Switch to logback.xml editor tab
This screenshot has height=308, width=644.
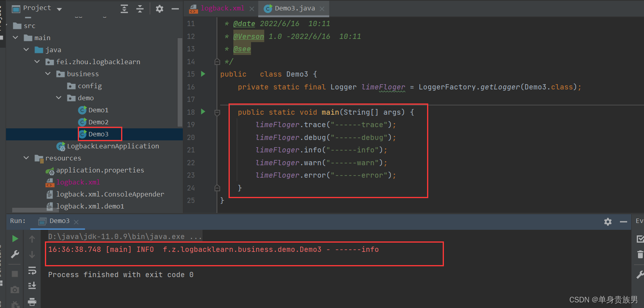click(222, 8)
